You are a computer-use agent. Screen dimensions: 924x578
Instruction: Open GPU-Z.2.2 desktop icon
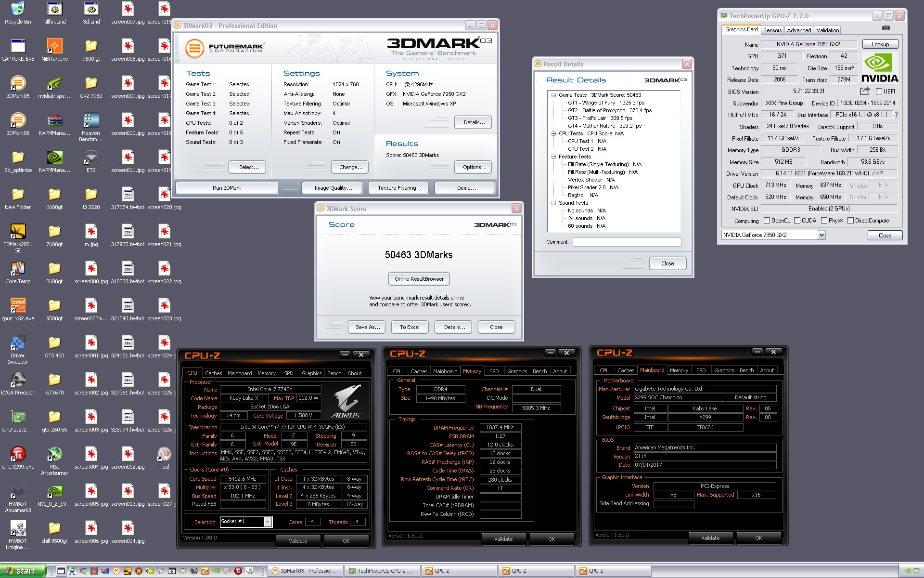pos(18,421)
